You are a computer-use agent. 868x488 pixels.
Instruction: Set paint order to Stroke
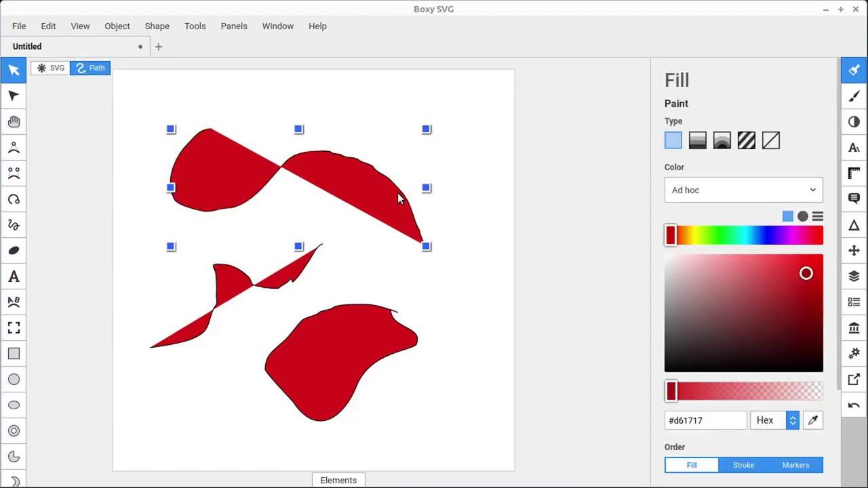pos(743,465)
